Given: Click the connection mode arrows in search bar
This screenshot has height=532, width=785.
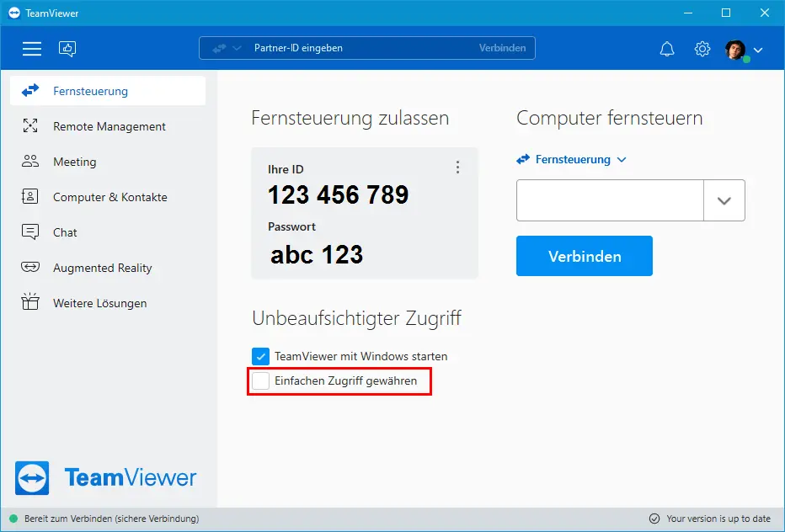Looking at the screenshot, I should tap(219, 49).
